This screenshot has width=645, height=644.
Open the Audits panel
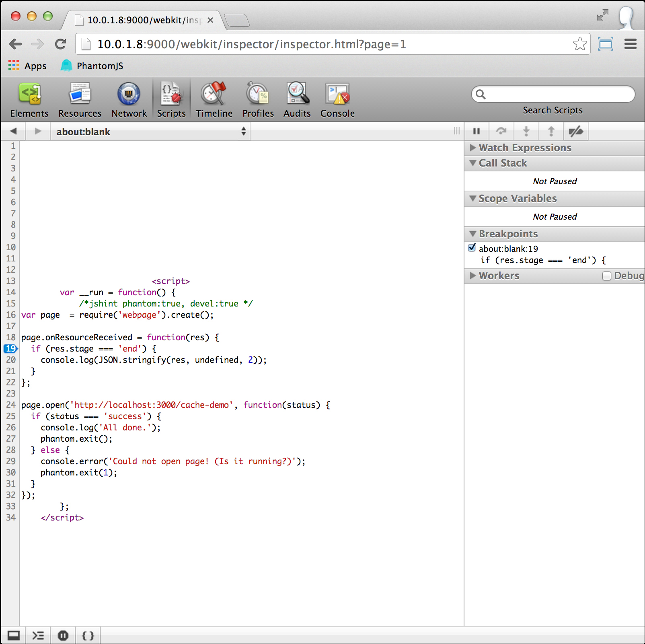[x=297, y=100]
